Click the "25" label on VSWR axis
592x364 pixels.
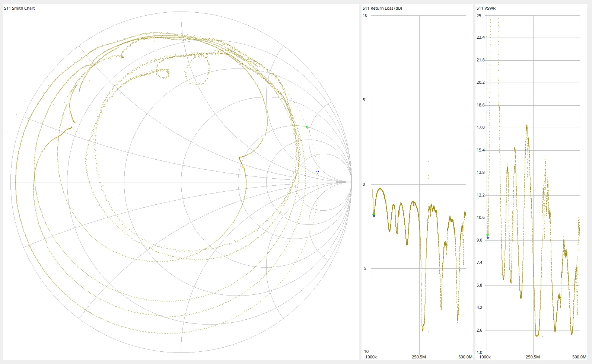click(x=479, y=16)
